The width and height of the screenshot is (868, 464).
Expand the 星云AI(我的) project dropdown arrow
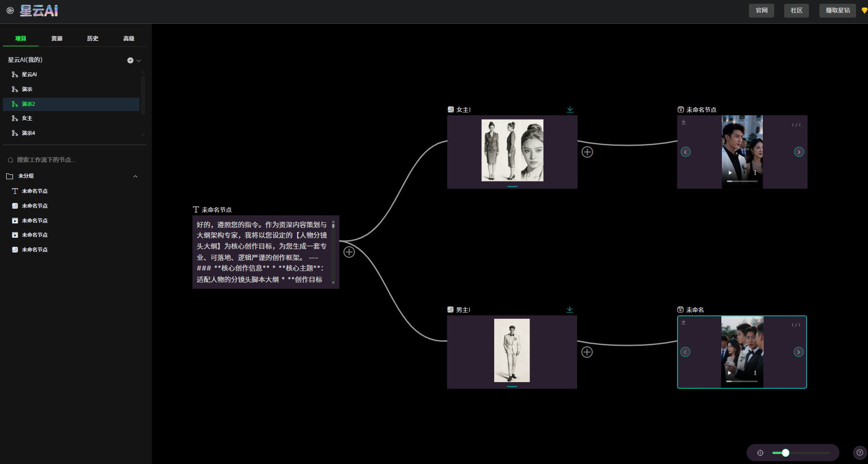point(139,61)
